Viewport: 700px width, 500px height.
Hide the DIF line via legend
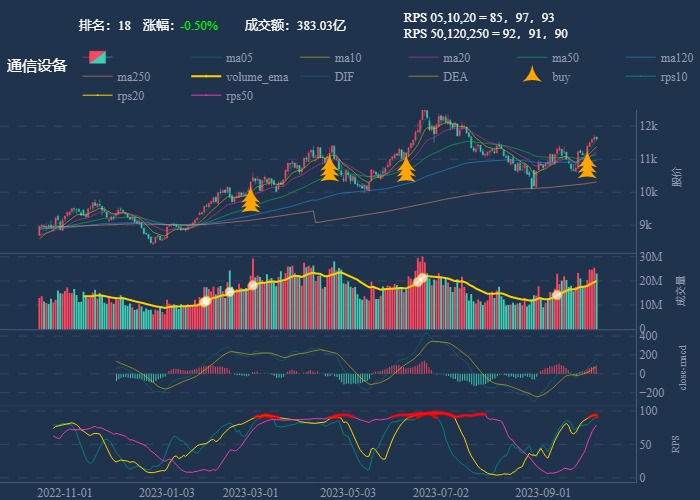click(343, 77)
